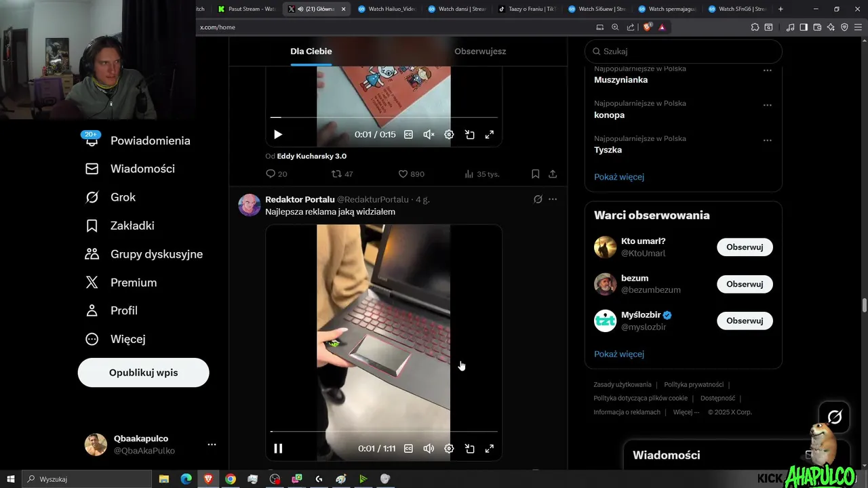Open Redaktor Portalu display name link

[x=300, y=199]
